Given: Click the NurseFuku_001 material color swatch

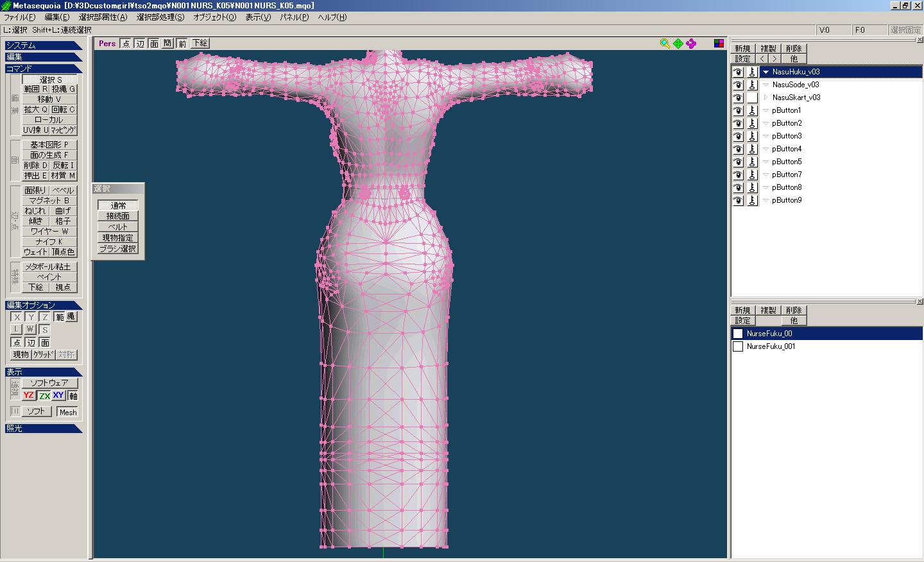Looking at the screenshot, I should pos(738,346).
